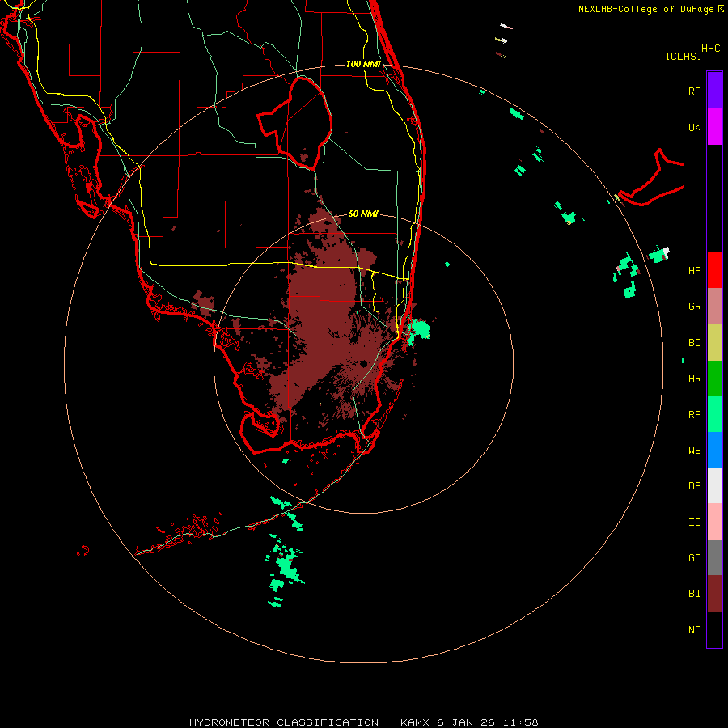This screenshot has height=728, width=728.
Task: Click the GR legend label
Action: pos(694,307)
